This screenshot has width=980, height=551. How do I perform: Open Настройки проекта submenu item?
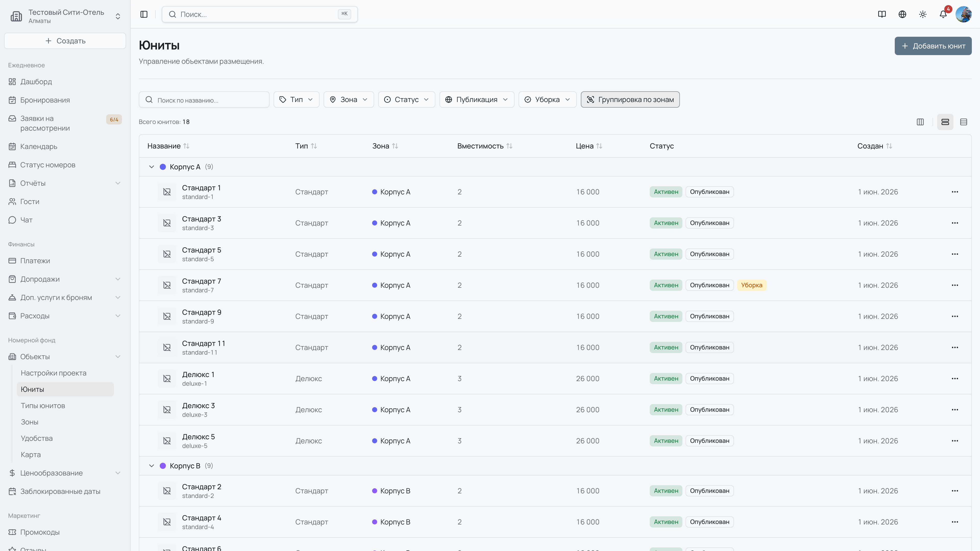click(x=65, y=373)
